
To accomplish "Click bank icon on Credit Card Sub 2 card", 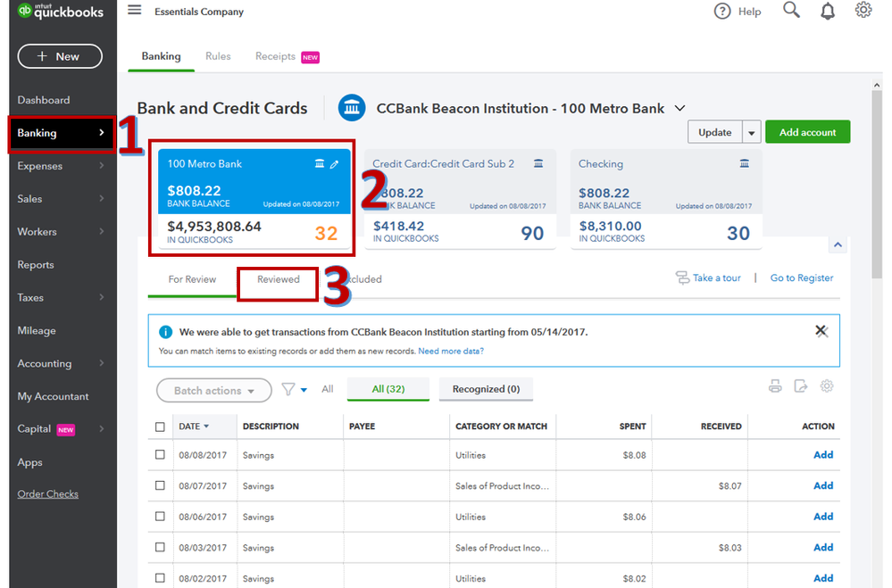I will click(x=538, y=164).
